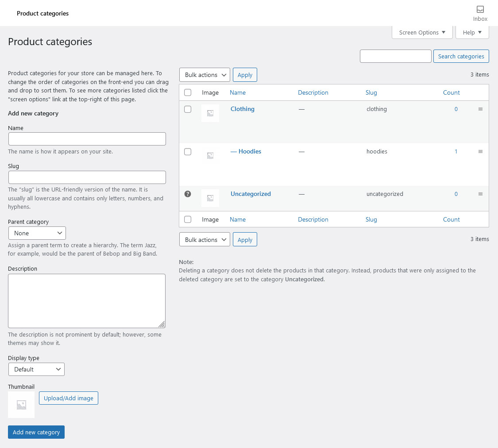Click the drag handle for Hoodies row
This screenshot has width=498, height=448.
480,152
